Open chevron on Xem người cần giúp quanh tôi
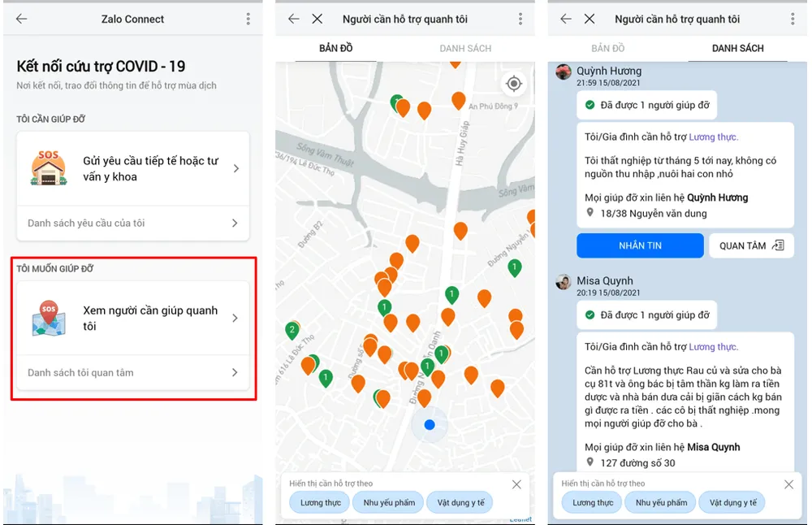 point(235,318)
